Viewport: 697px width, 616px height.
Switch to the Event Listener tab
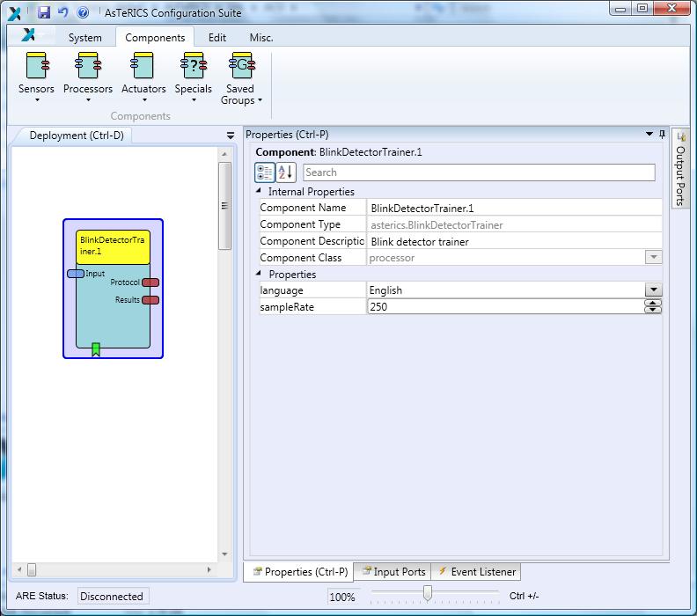pyautogui.click(x=476, y=571)
